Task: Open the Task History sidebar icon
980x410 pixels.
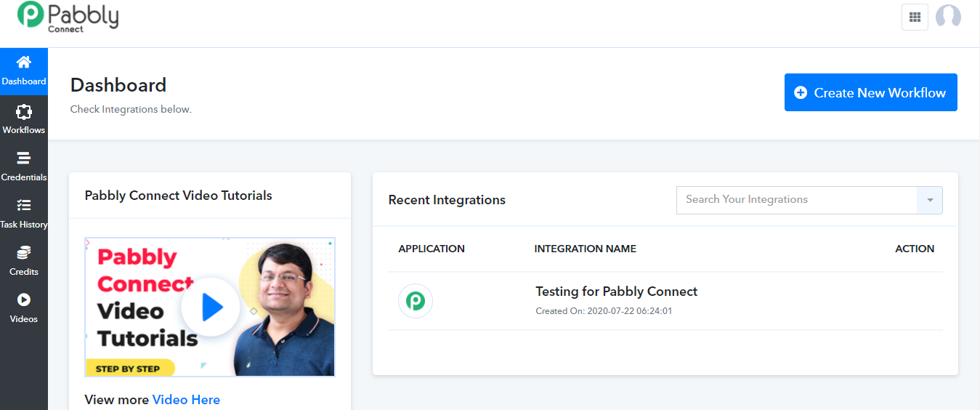Action: click(24, 206)
